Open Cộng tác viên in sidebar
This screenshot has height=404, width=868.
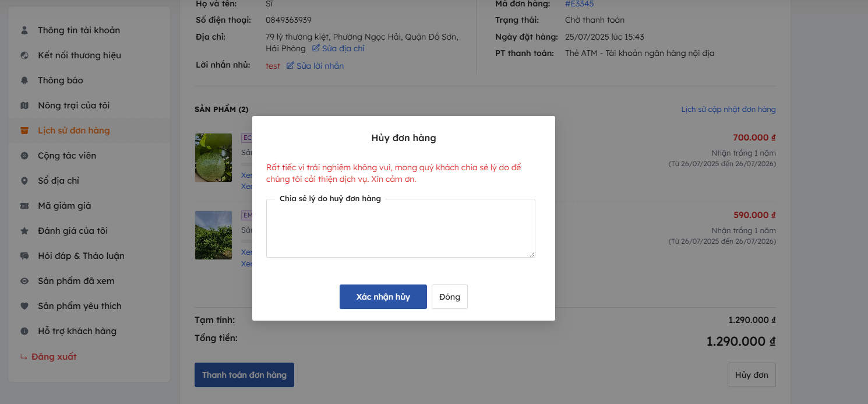pyautogui.click(x=66, y=156)
